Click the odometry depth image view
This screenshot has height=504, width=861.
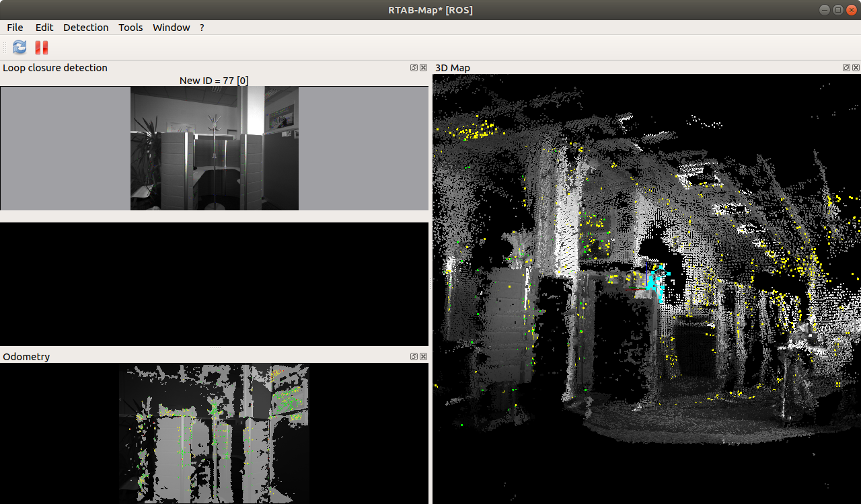click(x=214, y=433)
